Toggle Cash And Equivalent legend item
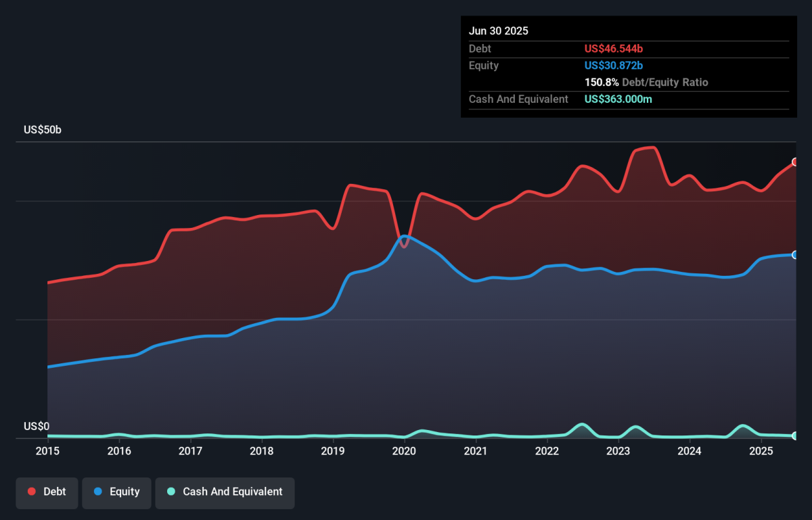This screenshot has width=812, height=520. pos(225,492)
